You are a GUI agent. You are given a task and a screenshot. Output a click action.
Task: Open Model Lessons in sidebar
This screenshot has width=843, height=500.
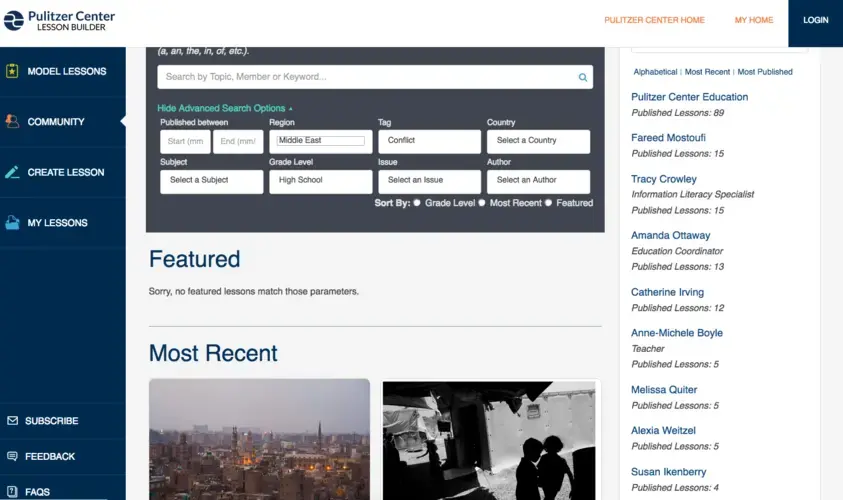63,71
